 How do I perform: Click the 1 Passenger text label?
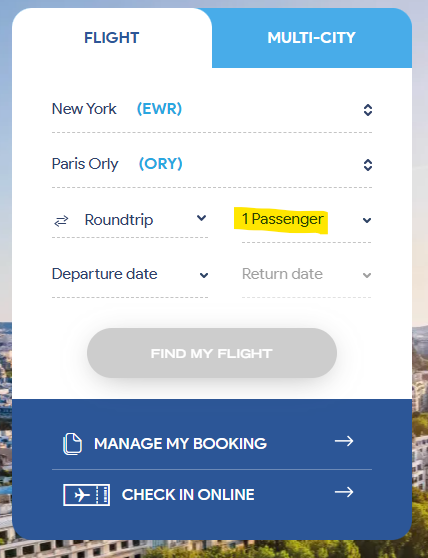pyautogui.click(x=283, y=219)
